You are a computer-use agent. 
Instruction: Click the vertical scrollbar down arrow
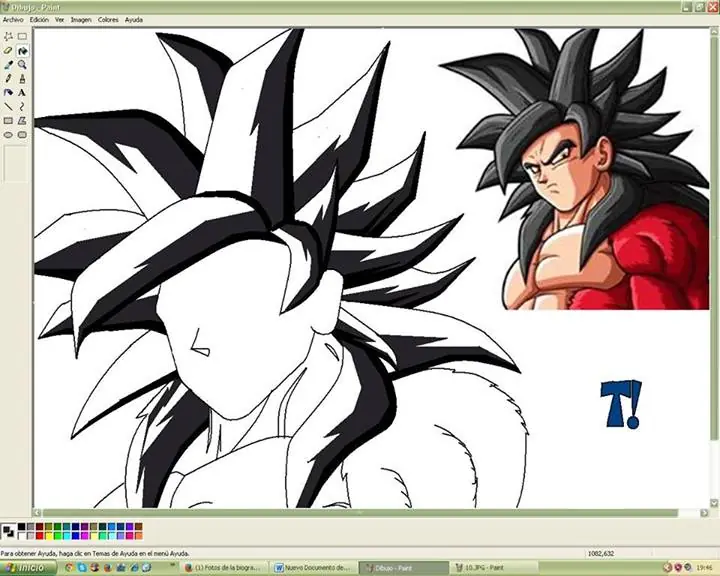[714, 503]
